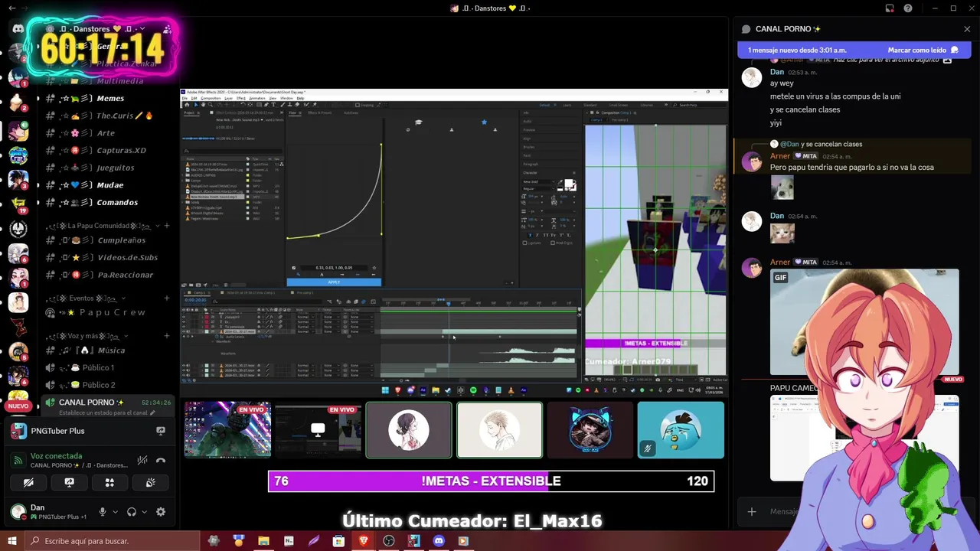Start an activity from voice panel
This screenshot has width=980, height=551.
(109, 482)
